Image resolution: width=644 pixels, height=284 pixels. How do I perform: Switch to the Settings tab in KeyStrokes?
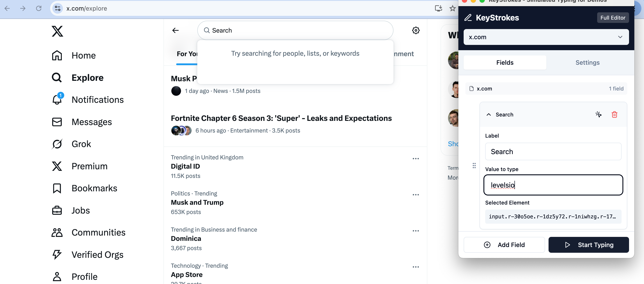pyautogui.click(x=587, y=63)
